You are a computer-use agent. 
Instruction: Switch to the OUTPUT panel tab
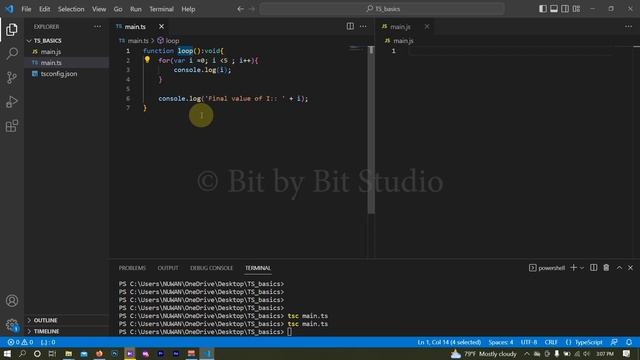click(168, 268)
